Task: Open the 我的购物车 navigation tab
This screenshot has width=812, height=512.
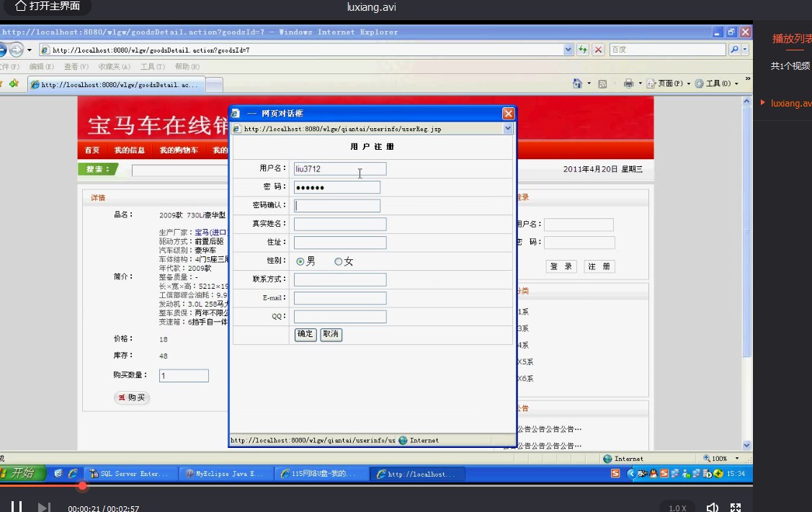Action: (x=179, y=150)
